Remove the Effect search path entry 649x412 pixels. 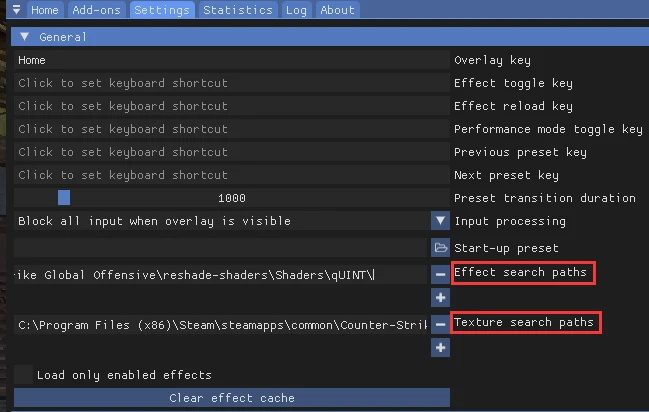[440, 273]
